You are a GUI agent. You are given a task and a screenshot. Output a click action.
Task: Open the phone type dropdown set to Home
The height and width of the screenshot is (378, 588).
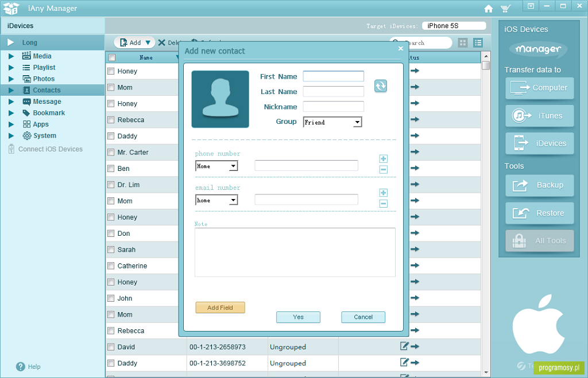click(x=216, y=166)
